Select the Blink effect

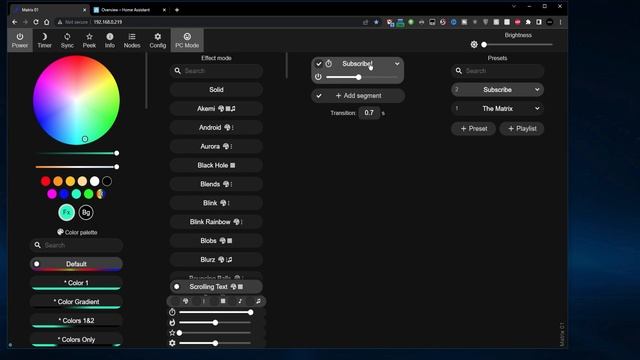click(216, 203)
